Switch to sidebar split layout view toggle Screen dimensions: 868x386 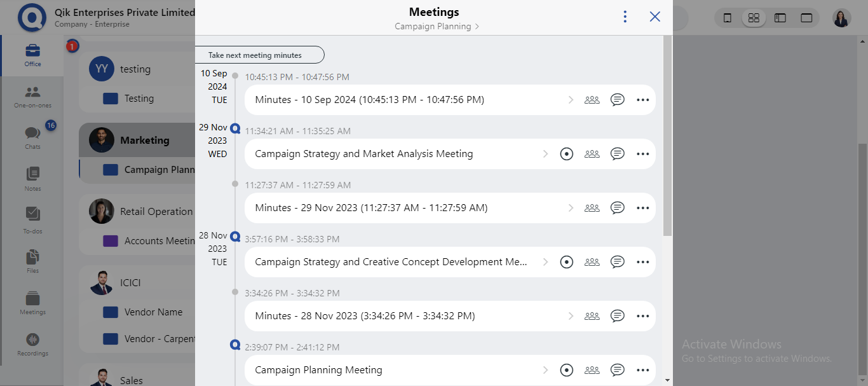coord(780,18)
